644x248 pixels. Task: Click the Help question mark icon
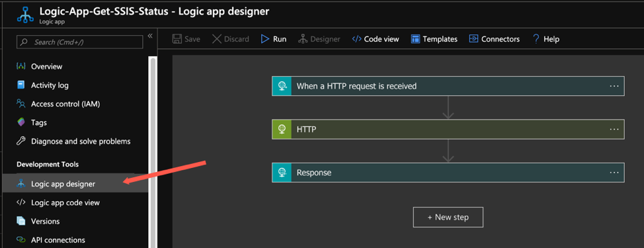point(536,39)
